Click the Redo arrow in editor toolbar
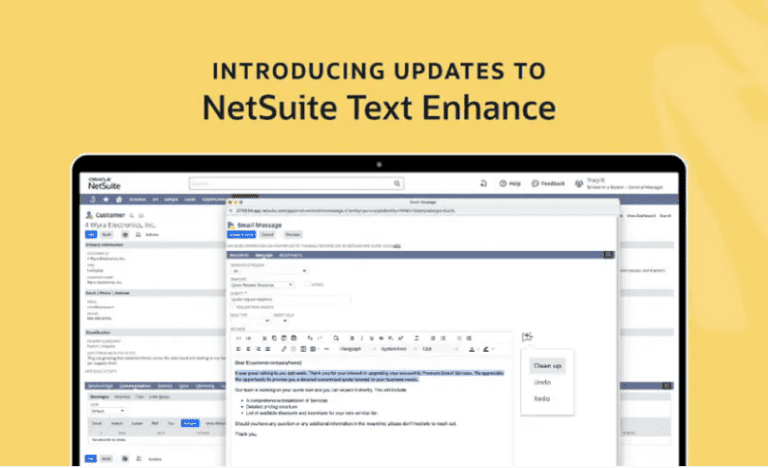 (319, 338)
